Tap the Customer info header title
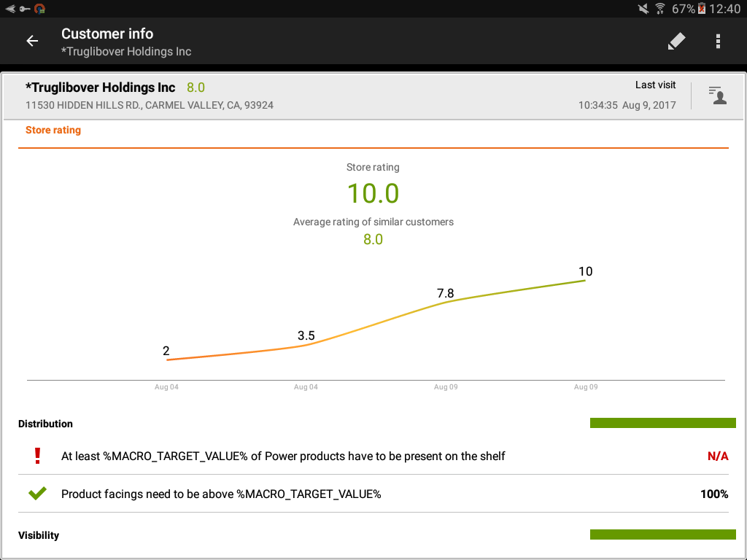The width and height of the screenshot is (747, 560). point(107,34)
